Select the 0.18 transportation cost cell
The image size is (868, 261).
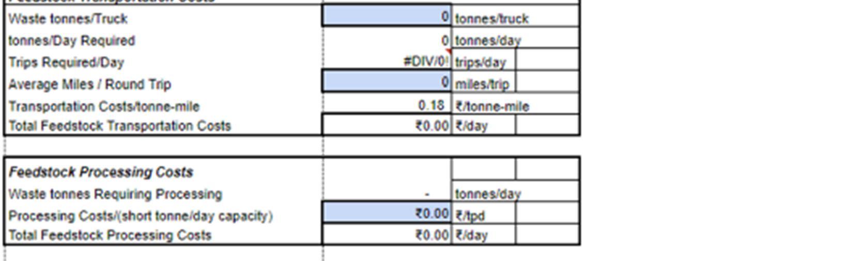pos(387,104)
